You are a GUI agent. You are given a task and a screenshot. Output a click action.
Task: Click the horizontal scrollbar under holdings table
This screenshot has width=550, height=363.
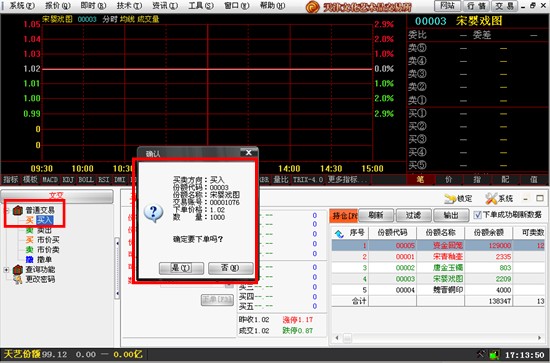coord(438,338)
